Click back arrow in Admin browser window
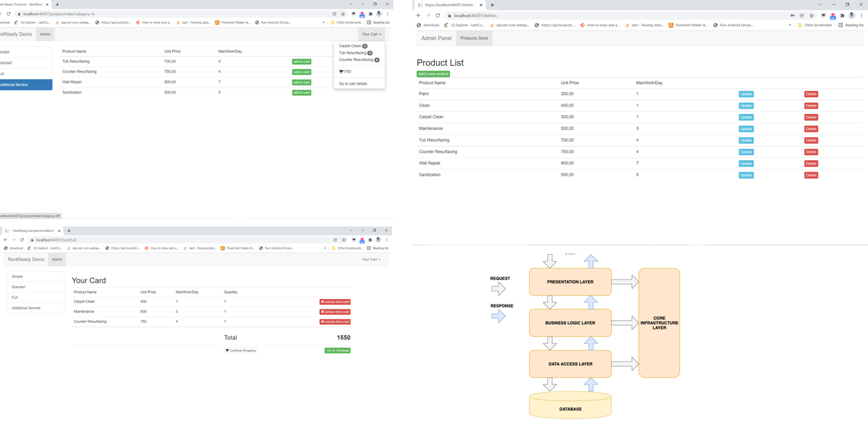 (418, 16)
